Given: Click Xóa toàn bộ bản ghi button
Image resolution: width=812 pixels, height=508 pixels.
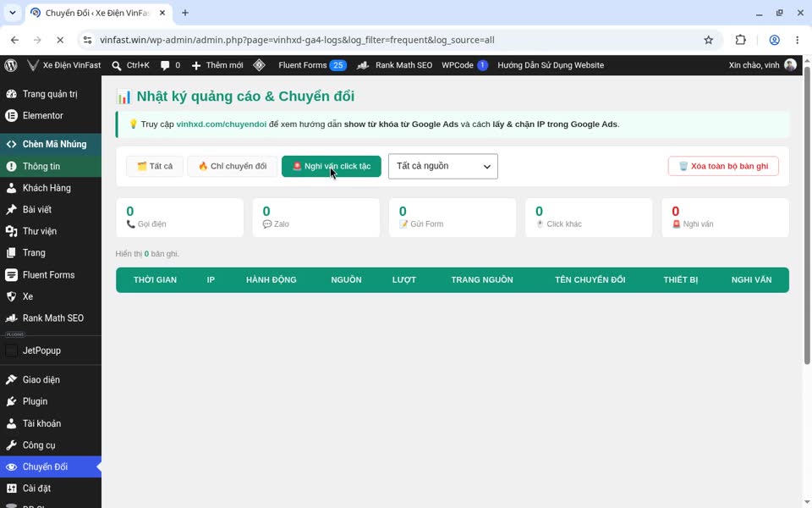Looking at the screenshot, I should pyautogui.click(x=723, y=167).
